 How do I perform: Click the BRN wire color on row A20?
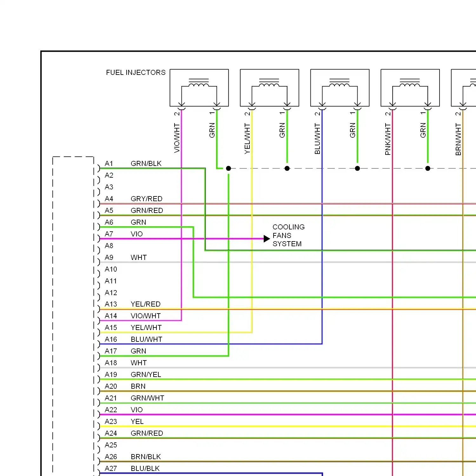pyautogui.click(x=138, y=387)
